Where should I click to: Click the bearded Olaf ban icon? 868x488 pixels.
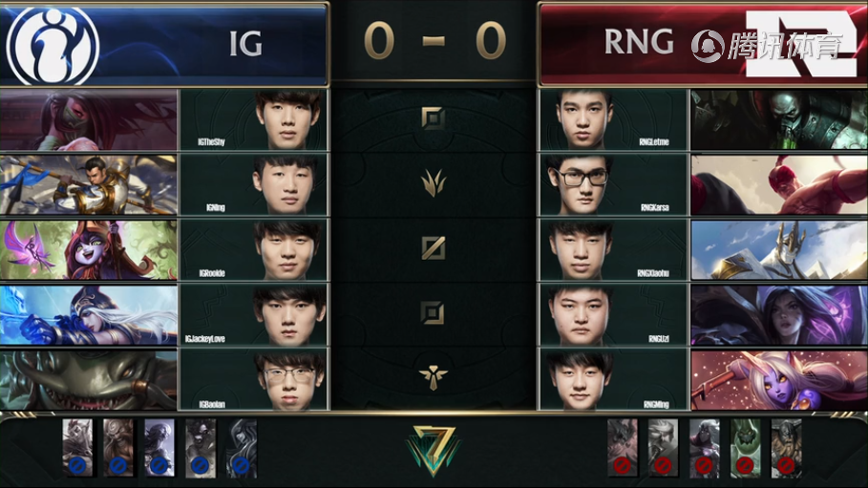(x=786, y=448)
